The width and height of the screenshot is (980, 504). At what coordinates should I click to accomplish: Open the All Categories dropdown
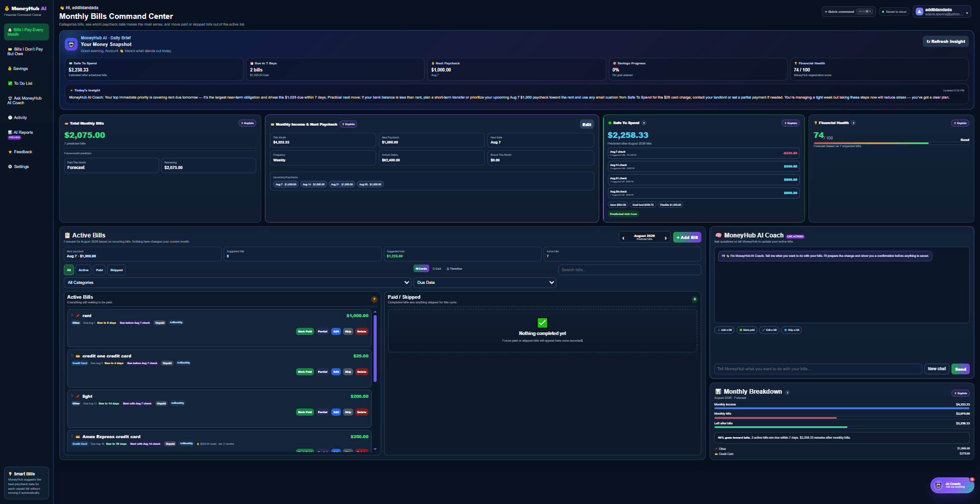pos(237,282)
